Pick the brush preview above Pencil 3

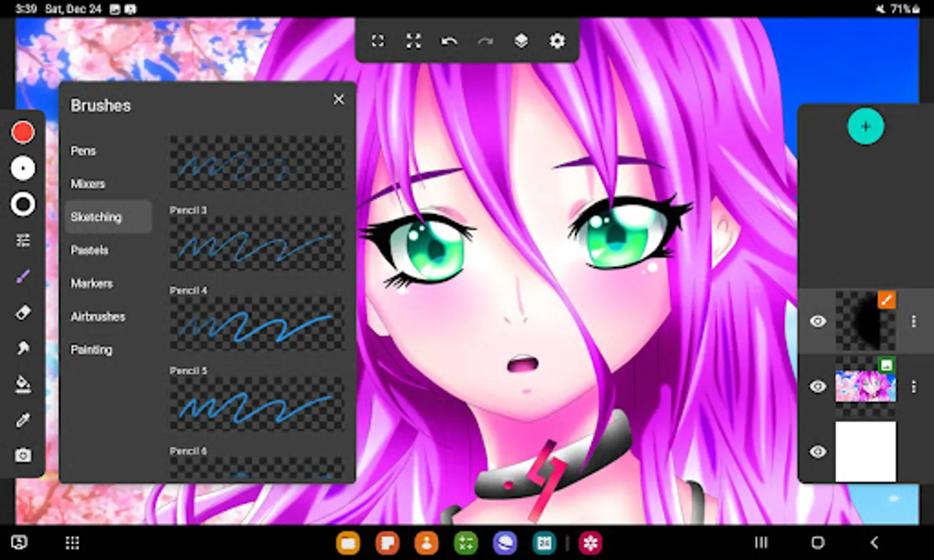click(x=256, y=163)
